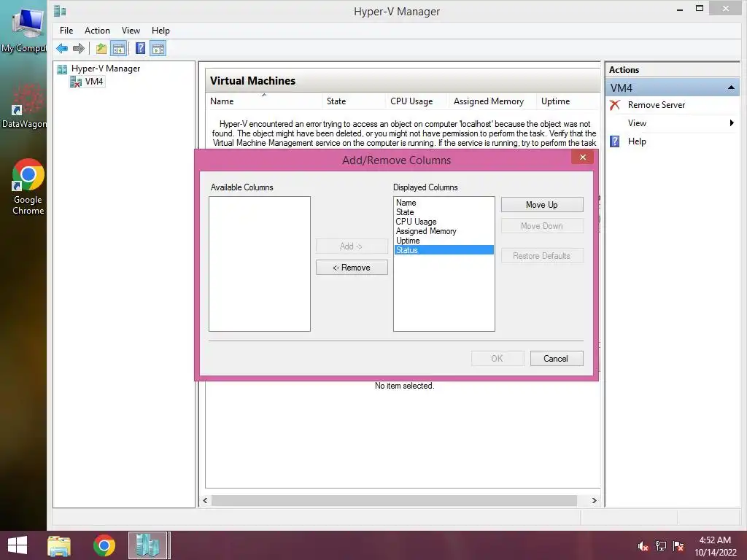Click the Restore Defaults button

coord(542,256)
